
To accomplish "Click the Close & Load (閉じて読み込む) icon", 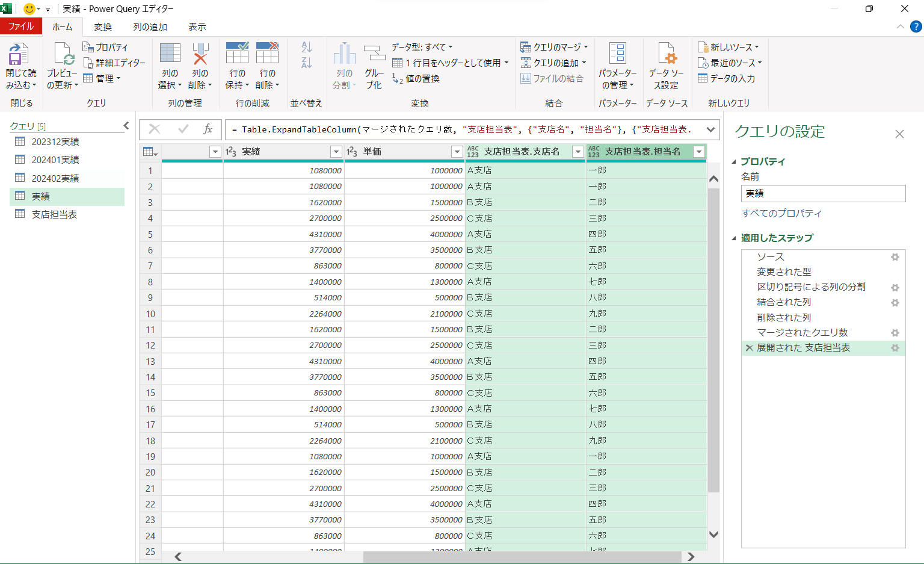I will pos(18,54).
